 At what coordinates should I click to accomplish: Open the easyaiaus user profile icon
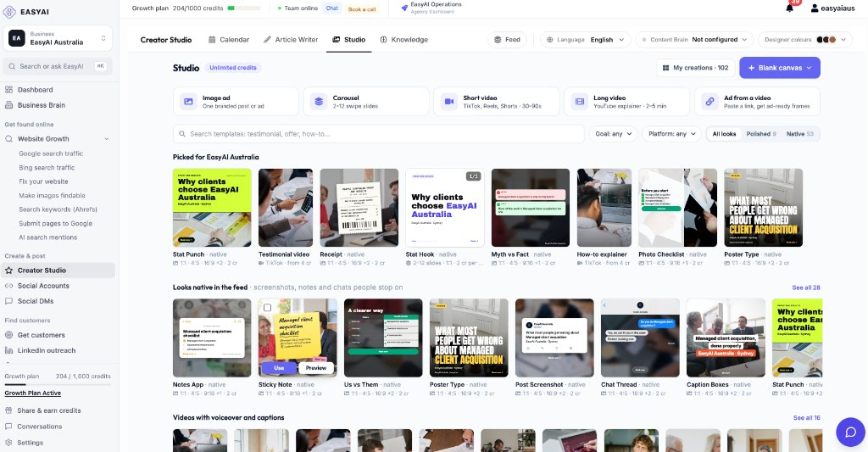tap(815, 8)
